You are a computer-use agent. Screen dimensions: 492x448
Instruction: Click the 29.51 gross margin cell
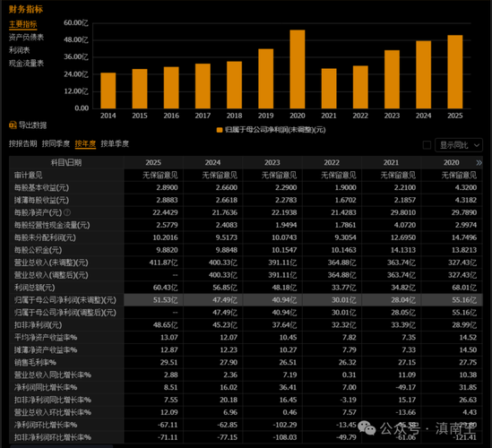click(x=168, y=363)
